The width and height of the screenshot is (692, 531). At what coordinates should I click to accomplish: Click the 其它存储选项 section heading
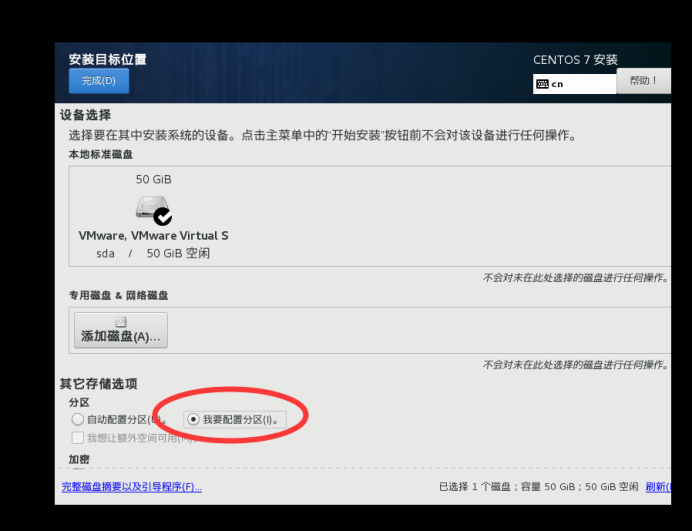point(98,384)
